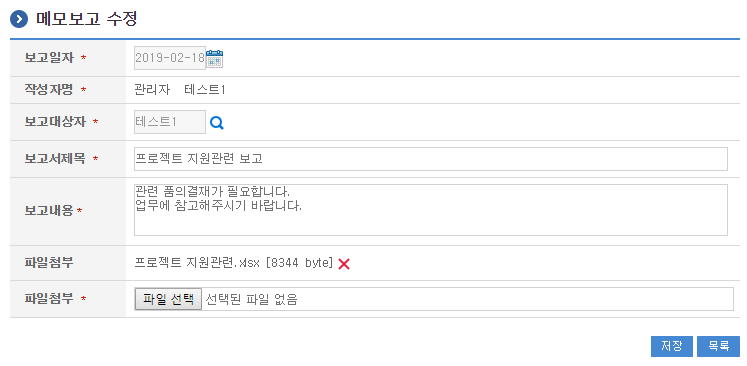Delete attached file with red X
Image resolution: width=747 pixels, height=366 pixels.
[344, 264]
